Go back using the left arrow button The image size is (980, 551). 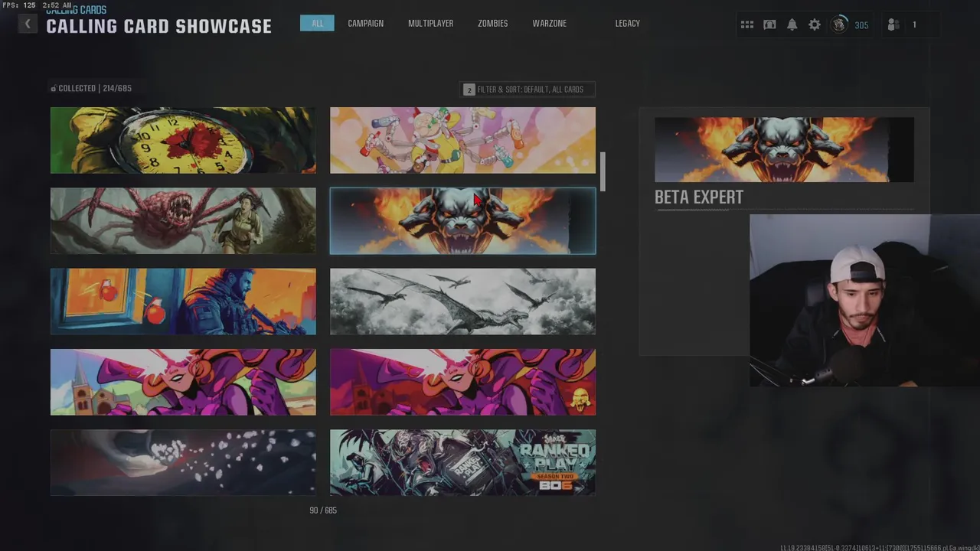pos(28,24)
